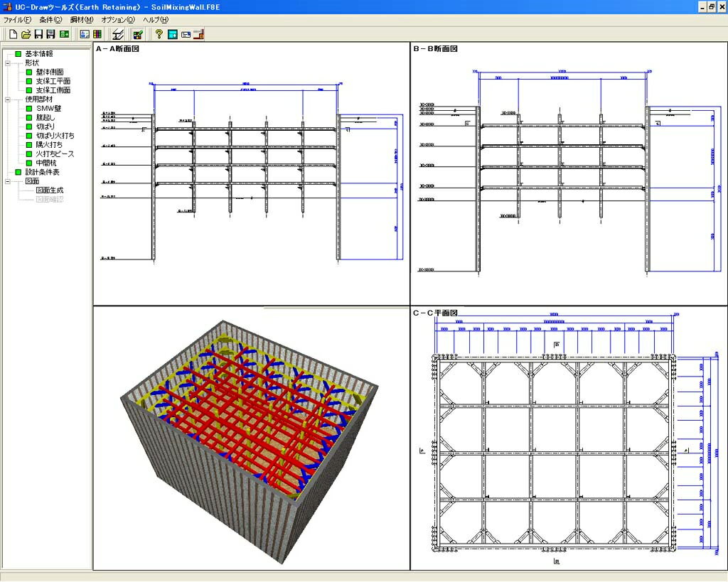
Task: Click the multicolored grid toolbar icon
Action: click(x=97, y=33)
